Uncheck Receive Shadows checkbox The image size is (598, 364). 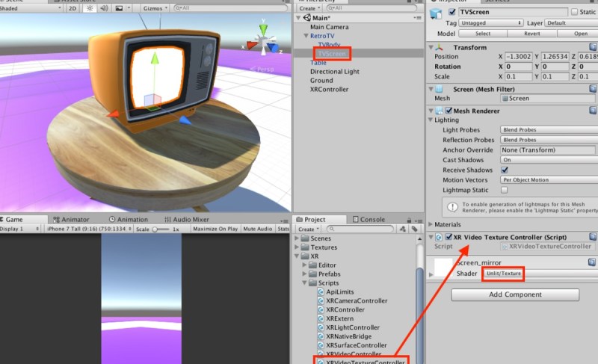coord(504,170)
